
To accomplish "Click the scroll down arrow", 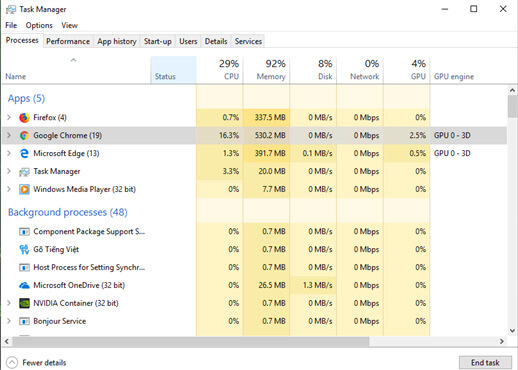I will (512, 330).
